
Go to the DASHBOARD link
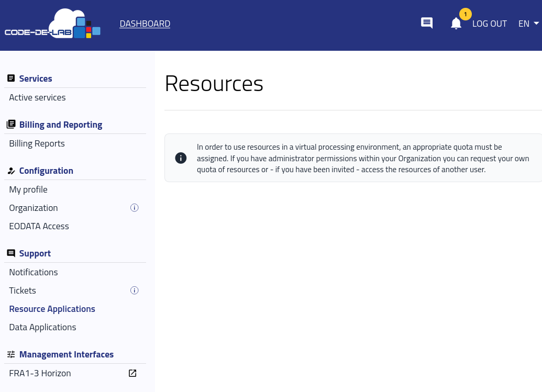click(145, 24)
